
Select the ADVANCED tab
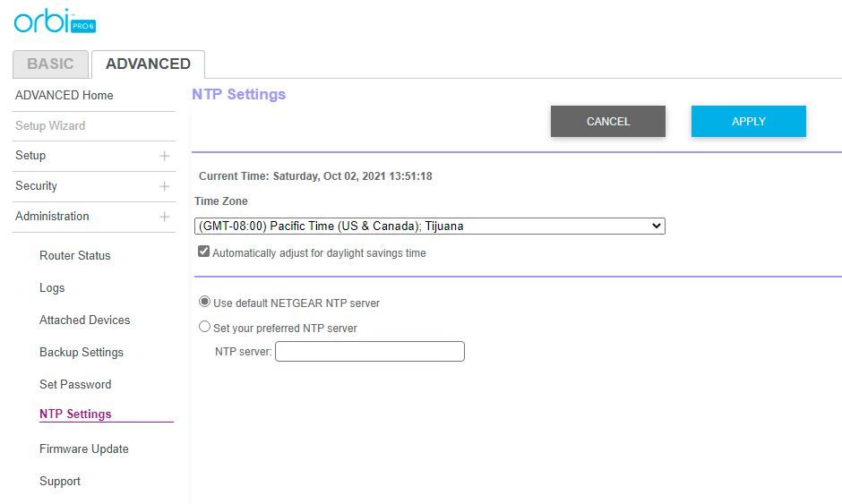click(148, 64)
